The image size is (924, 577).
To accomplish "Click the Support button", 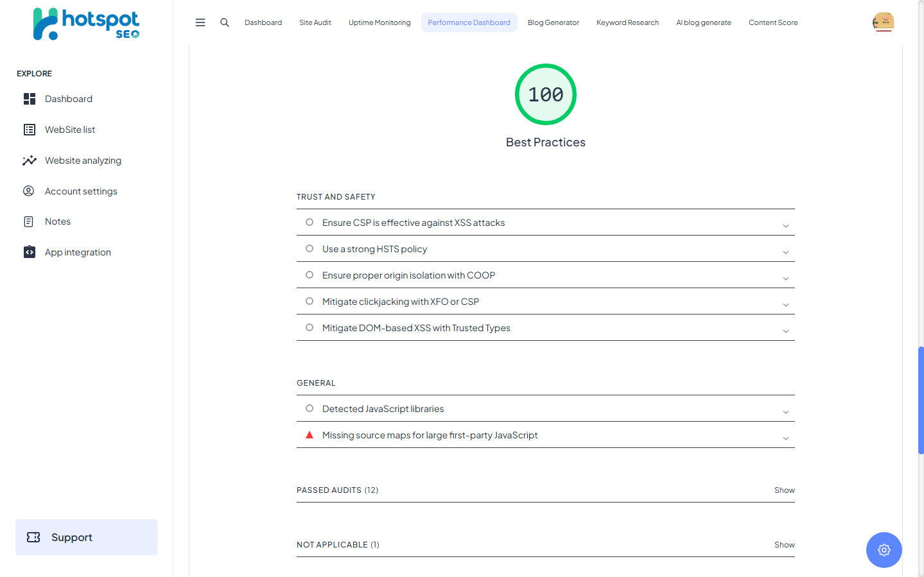I will point(86,537).
